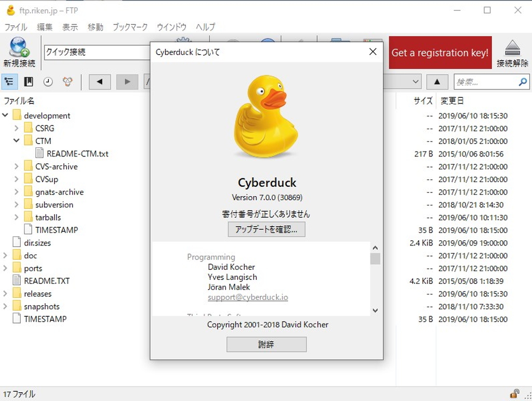
Task: Open the bookmarks view icon
Action: click(x=29, y=82)
